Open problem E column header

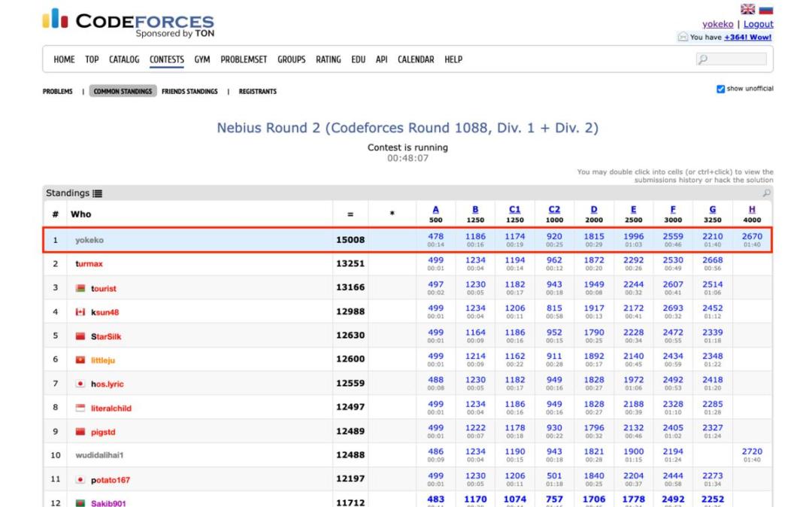[x=633, y=209]
